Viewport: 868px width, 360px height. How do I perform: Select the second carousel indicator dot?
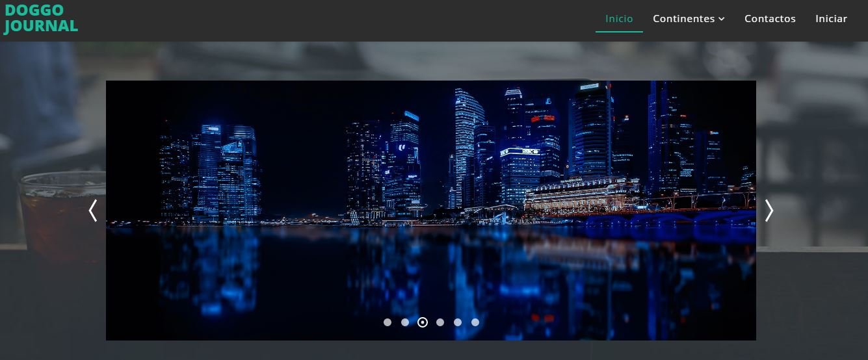click(x=405, y=322)
